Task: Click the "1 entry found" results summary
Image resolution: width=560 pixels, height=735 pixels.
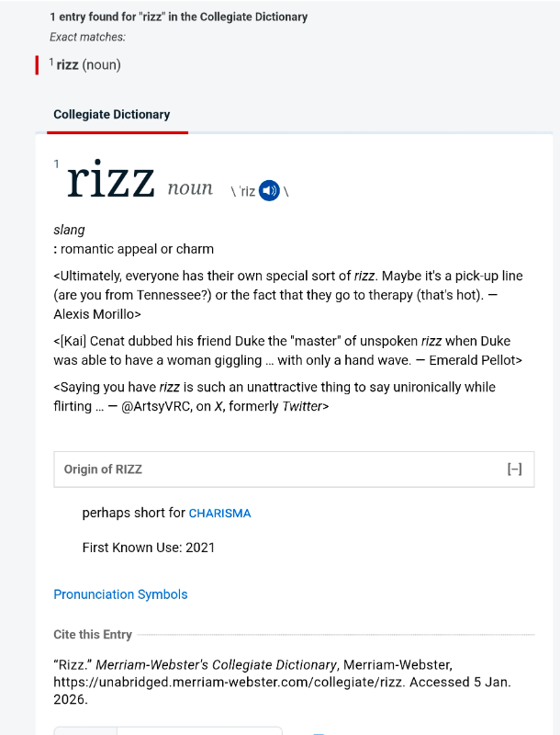Action: pyautogui.click(x=179, y=17)
